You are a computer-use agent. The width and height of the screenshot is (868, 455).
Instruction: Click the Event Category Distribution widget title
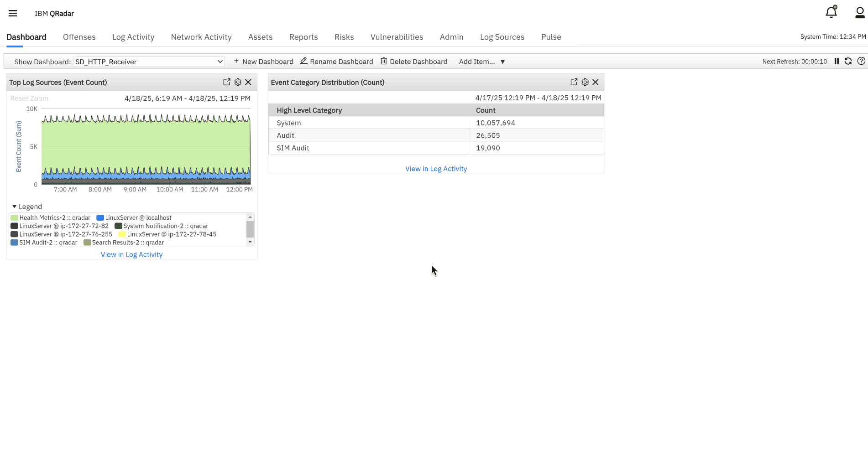(327, 83)
